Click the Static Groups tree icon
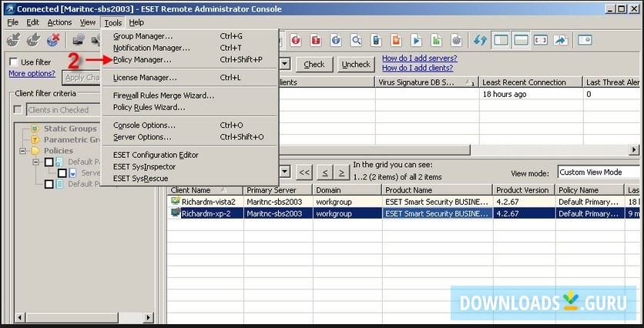Screen dimensions: 644x328 [x=35, y=129]
